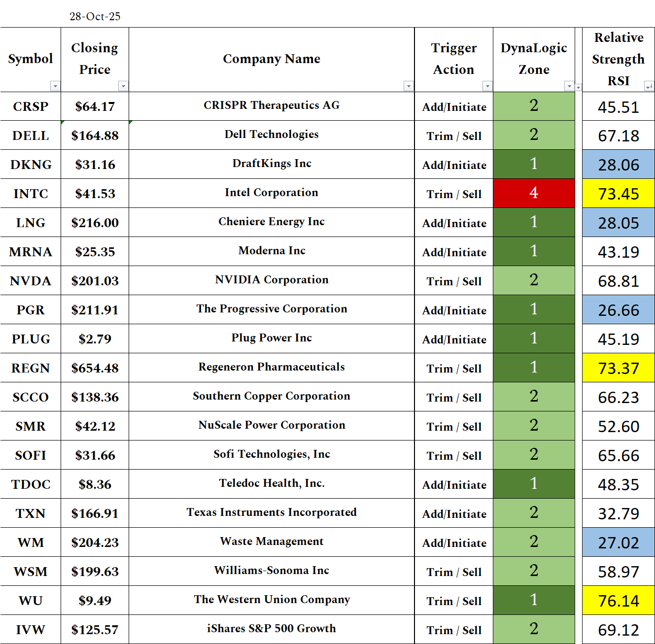
Task: Click RSI value 76.14
Action: pos(619,600)
